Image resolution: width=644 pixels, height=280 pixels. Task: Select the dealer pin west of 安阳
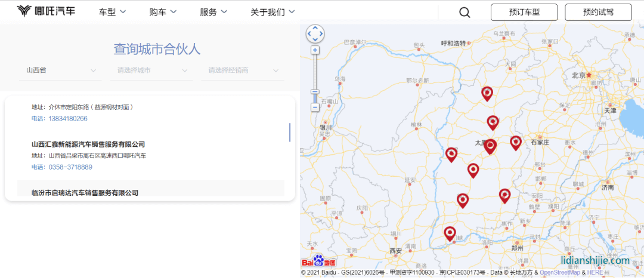point(504,196)
